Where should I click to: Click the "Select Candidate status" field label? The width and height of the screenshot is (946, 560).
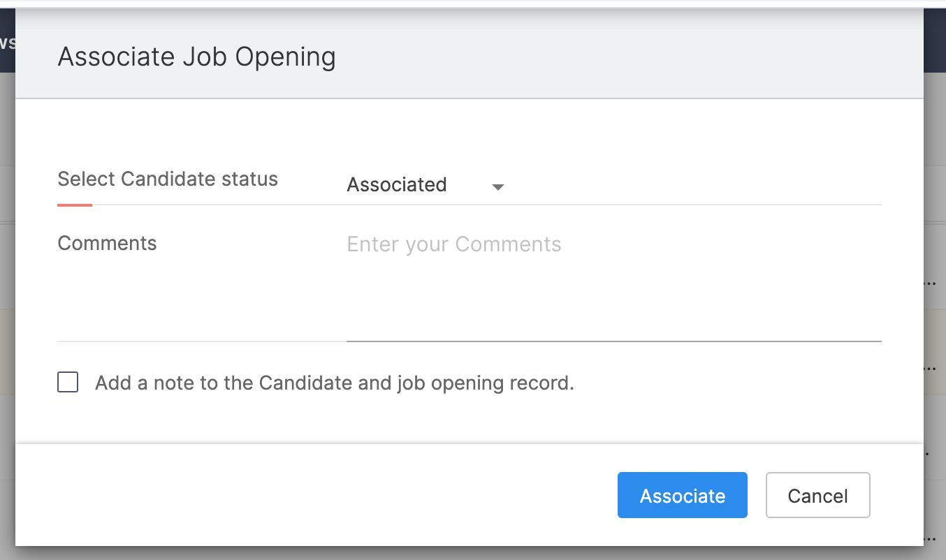point(168,179)
